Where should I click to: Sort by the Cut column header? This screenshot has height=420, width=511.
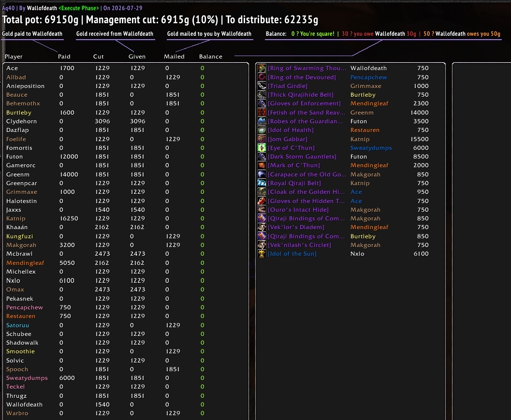[x=99, y=57]
